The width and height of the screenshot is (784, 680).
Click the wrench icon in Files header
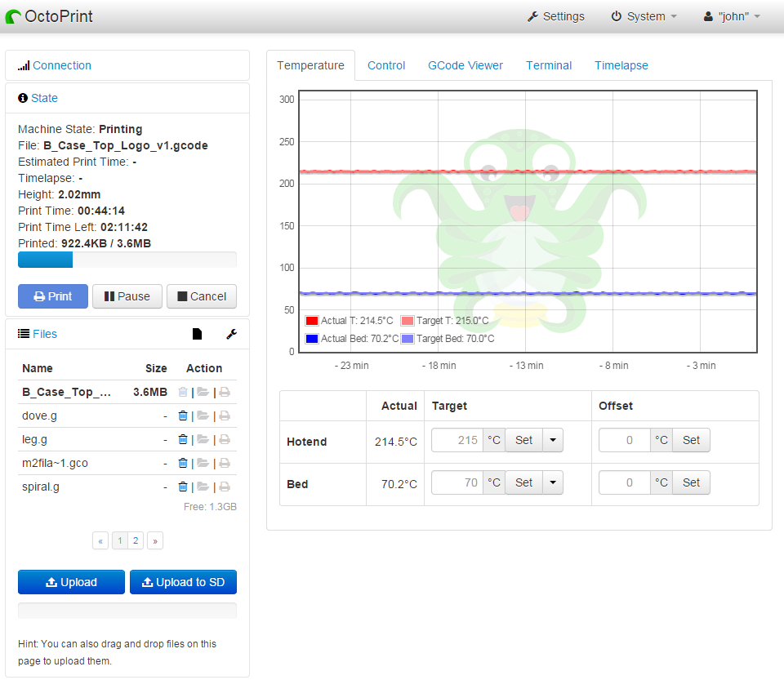pyautogui.click(x=231, y=334)
